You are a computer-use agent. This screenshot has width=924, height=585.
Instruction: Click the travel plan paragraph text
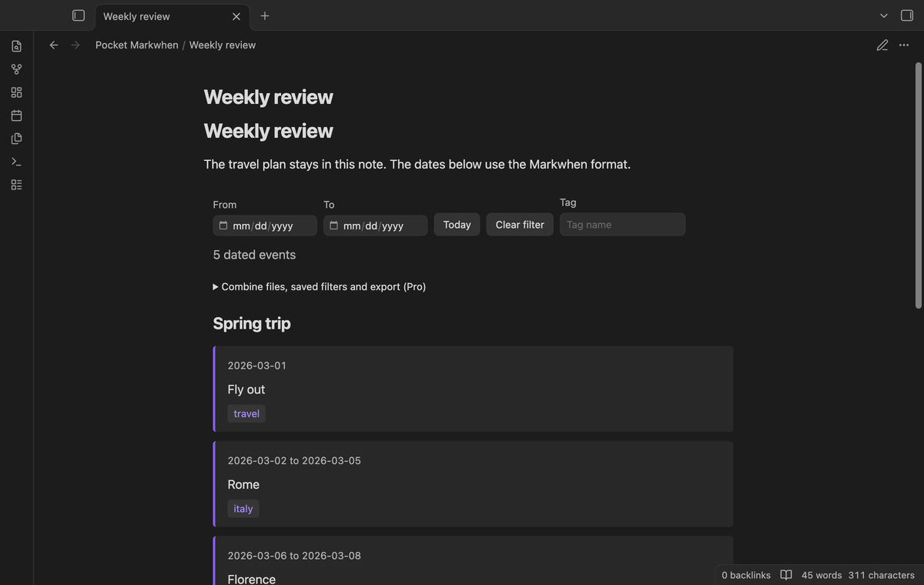click(417, 164)
